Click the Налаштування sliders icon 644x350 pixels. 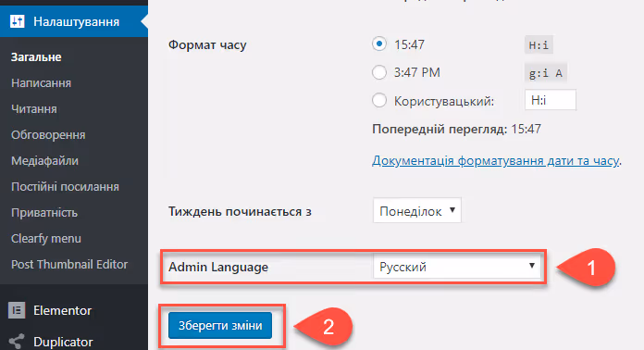point(18,21)
